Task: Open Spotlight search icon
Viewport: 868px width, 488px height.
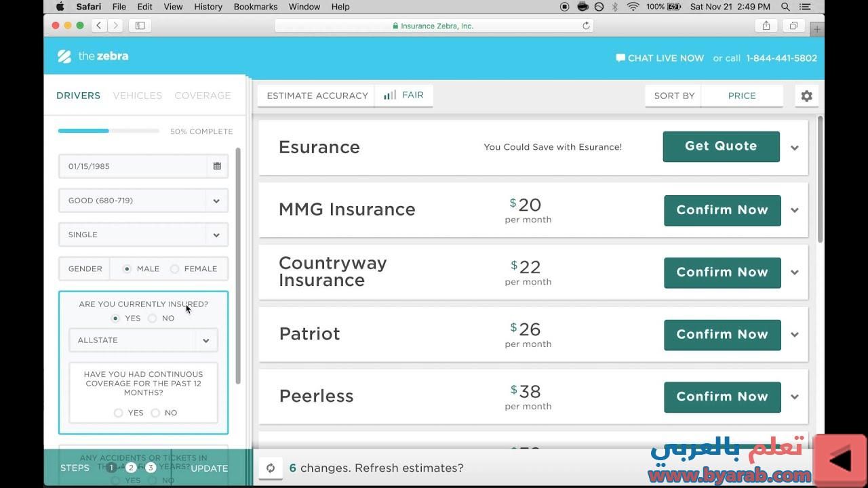Action: tap(785, 7)
